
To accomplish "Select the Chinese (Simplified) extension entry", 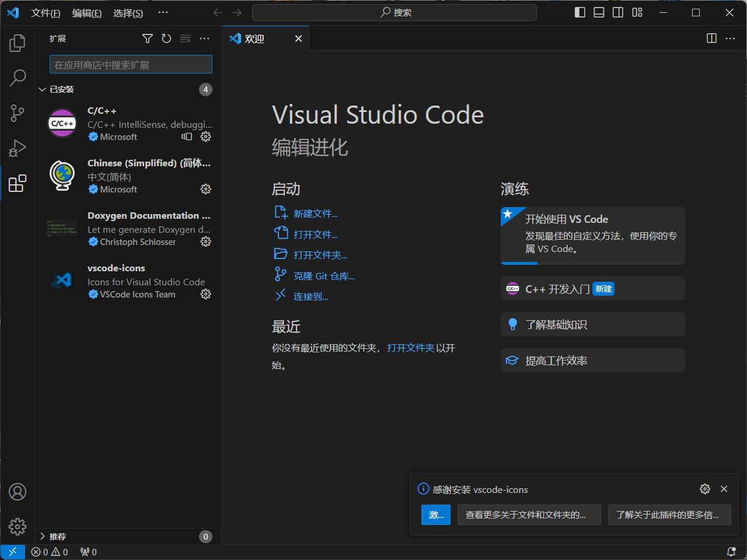I will point(128,176).
